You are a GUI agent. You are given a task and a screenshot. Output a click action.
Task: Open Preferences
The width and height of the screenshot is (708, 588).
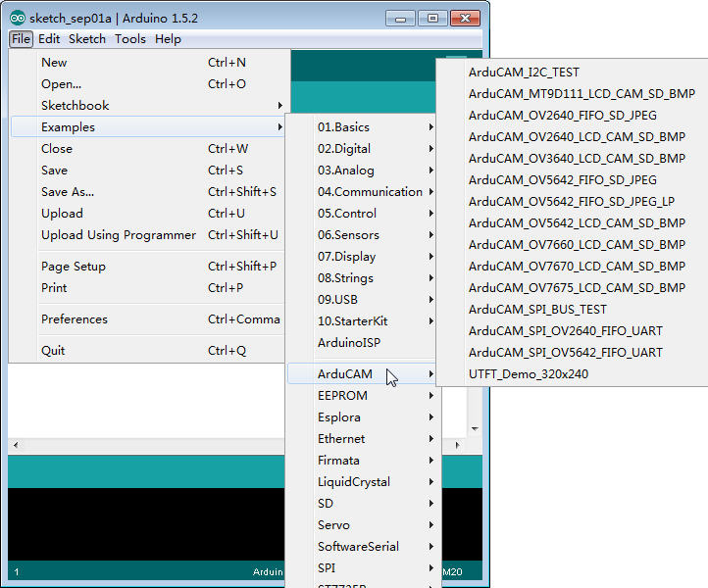pos(147,319)
